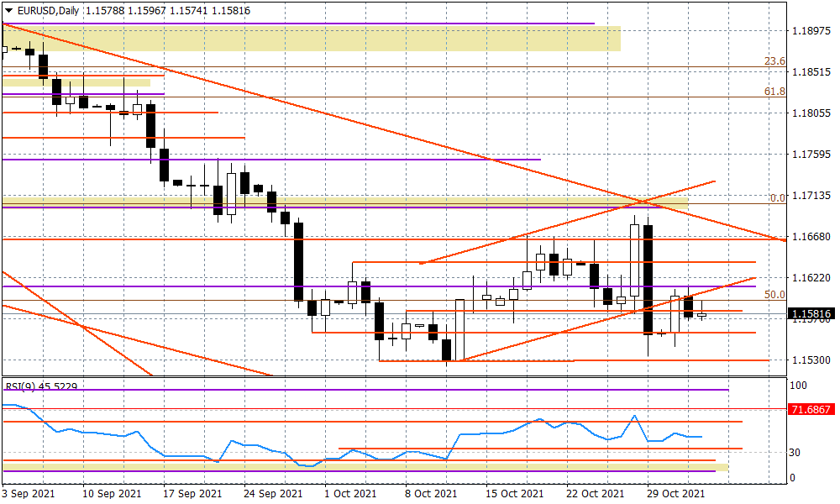840x504 pixels.
Task: Click the close value 1.15816 in header
Action: coord(231,11)
